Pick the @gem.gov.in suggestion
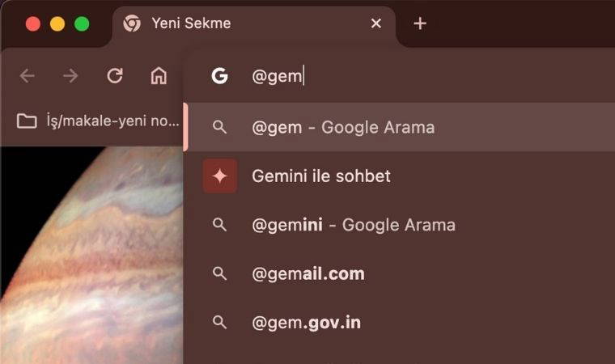This screenshot has width=615, height=364. click(x=307, y=323)
